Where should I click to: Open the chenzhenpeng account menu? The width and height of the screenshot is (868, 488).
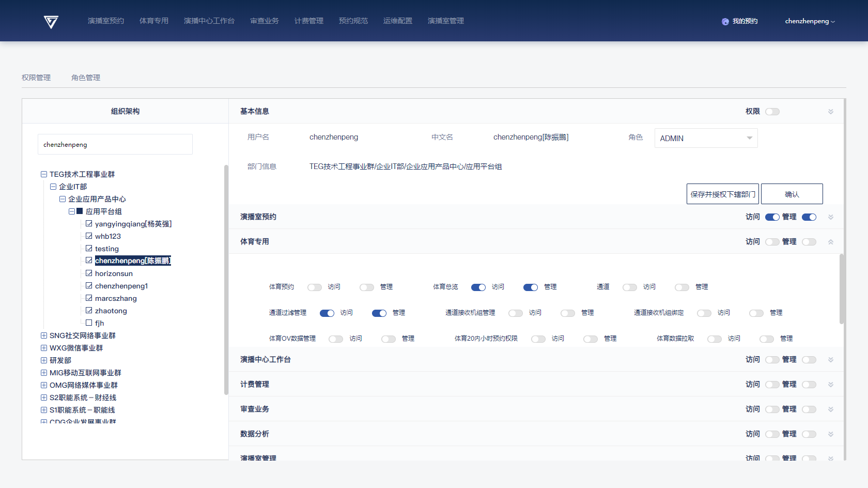810,21
